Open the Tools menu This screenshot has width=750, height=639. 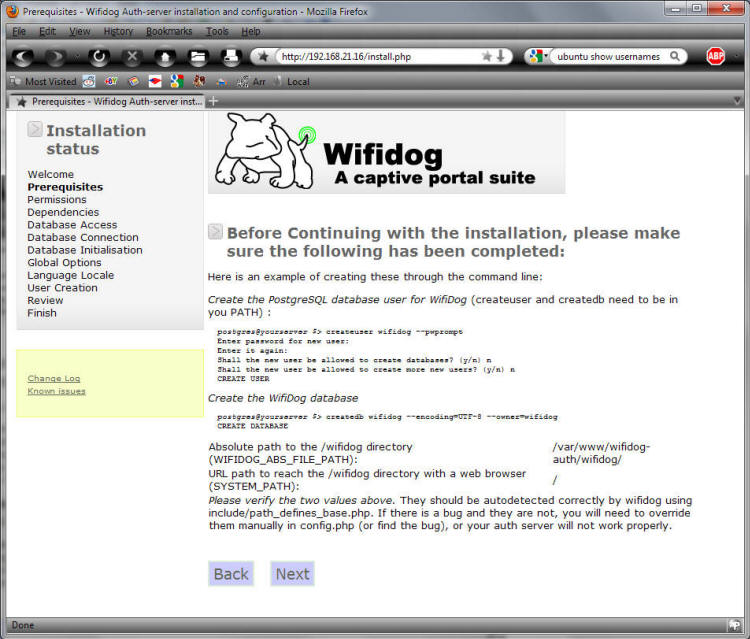217,32
